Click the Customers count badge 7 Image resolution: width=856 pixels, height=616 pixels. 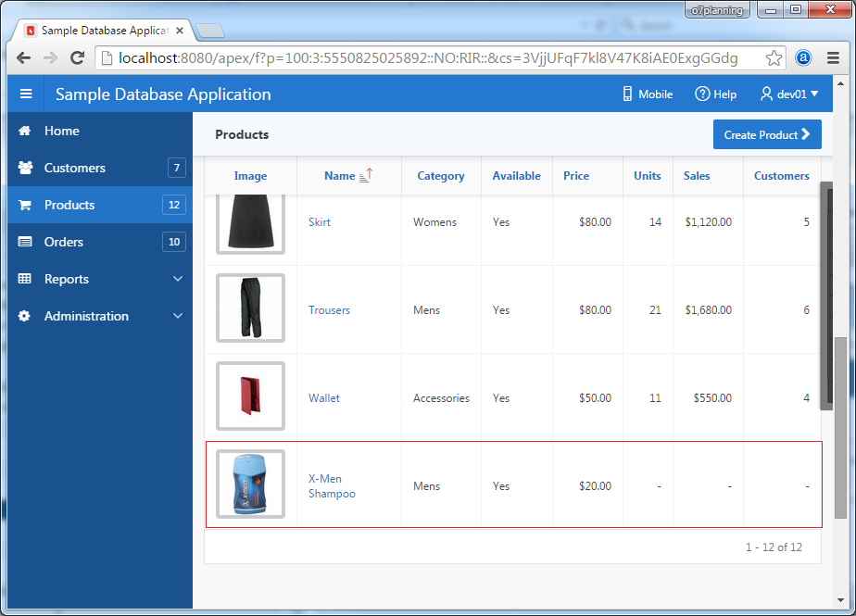pyautogui.click(x=176, y=168)
